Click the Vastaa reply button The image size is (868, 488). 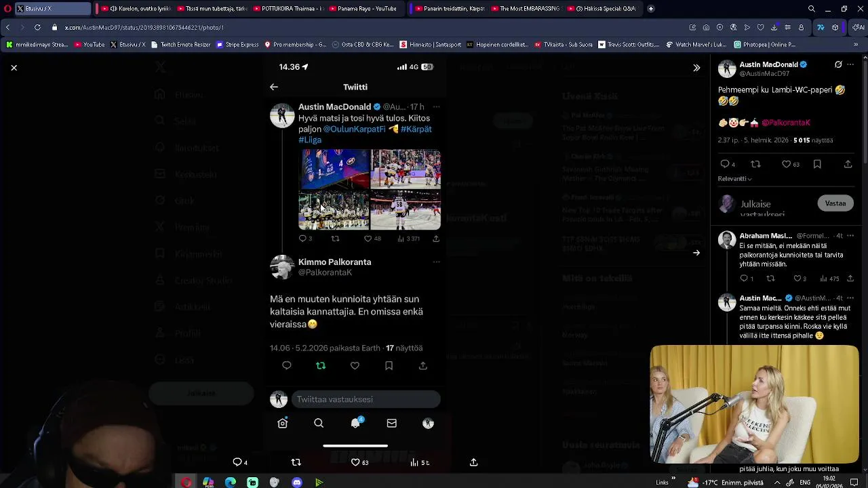pos(835,203)
